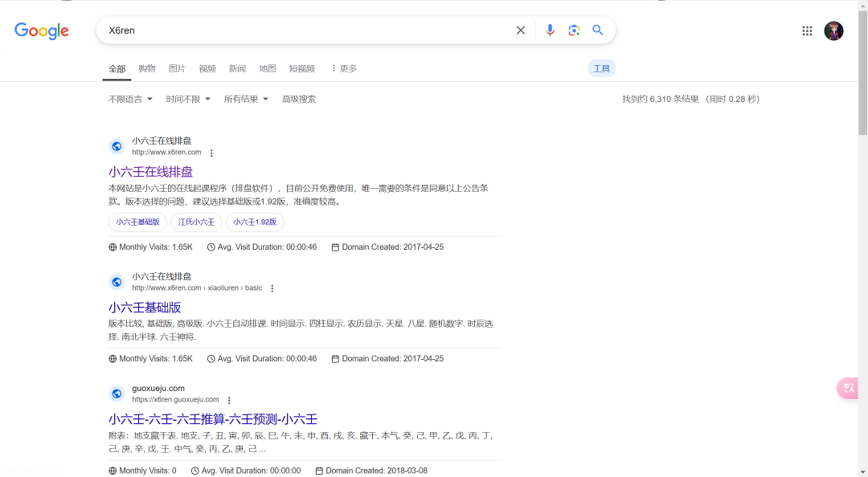Click globe icon beside Monthly Visits: 0

pyautogui.click(x=113, y=471)
